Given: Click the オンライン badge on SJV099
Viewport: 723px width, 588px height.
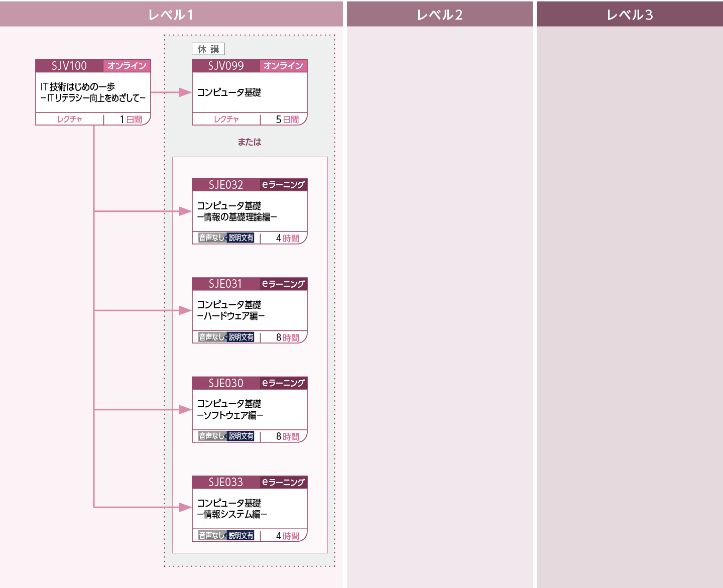Looking at the screenshot, I should [x=284, y=66].
